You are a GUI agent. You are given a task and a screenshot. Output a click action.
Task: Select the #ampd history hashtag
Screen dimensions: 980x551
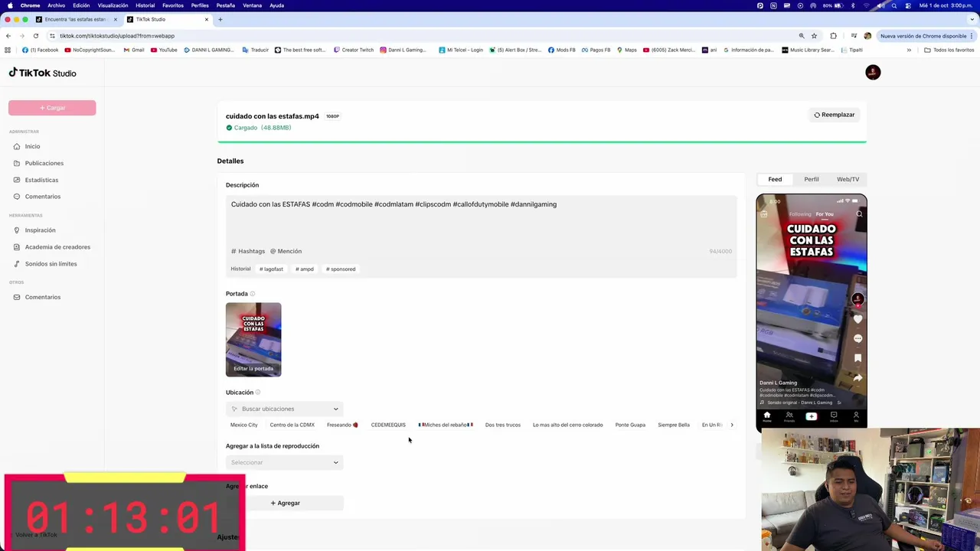[x=305, y=269]
